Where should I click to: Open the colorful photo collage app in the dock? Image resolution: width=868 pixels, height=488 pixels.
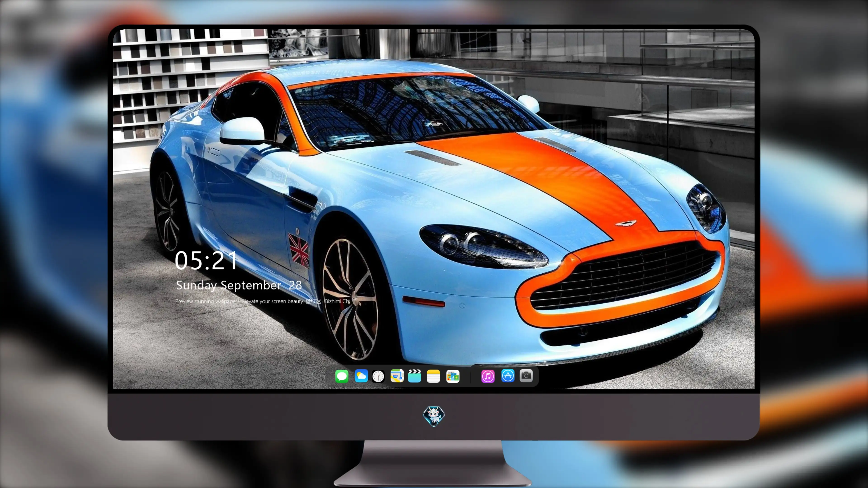click(453, 376)
